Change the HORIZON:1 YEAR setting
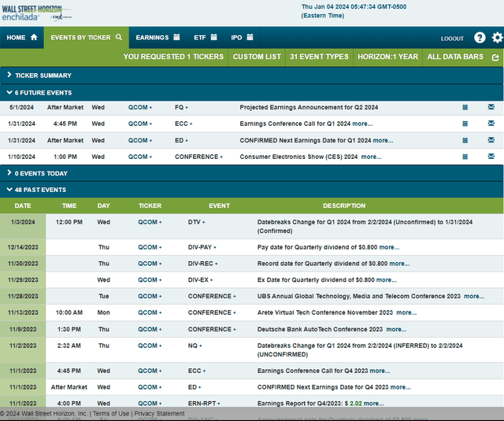The width and height of the screenshot is (504, 421). coord(388,57)
